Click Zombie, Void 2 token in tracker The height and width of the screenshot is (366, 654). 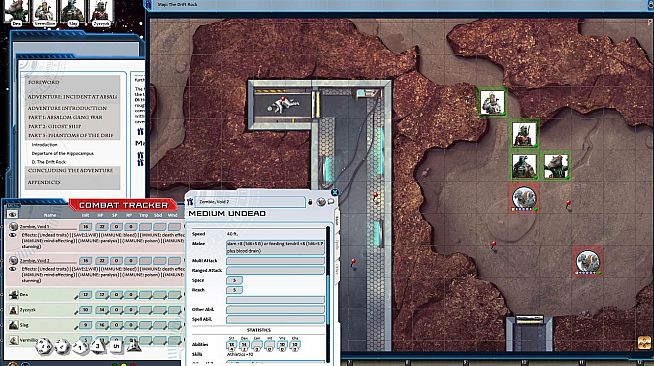[13, 261]
